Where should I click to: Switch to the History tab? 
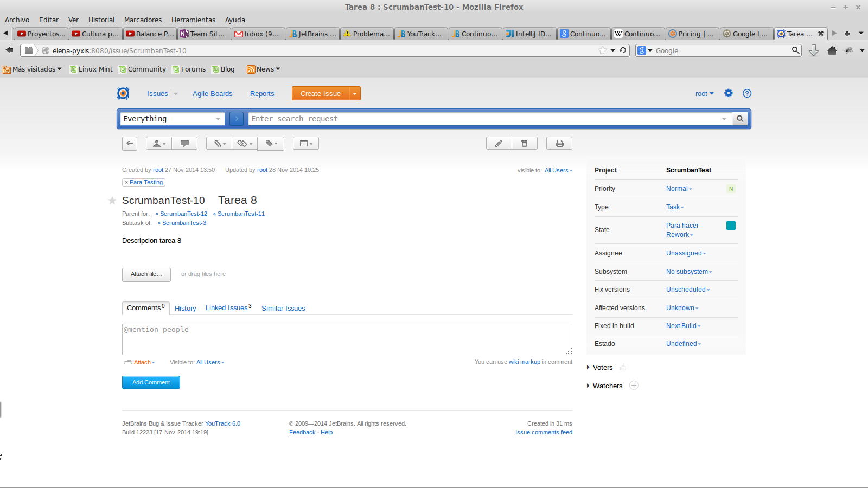point(185,309)
